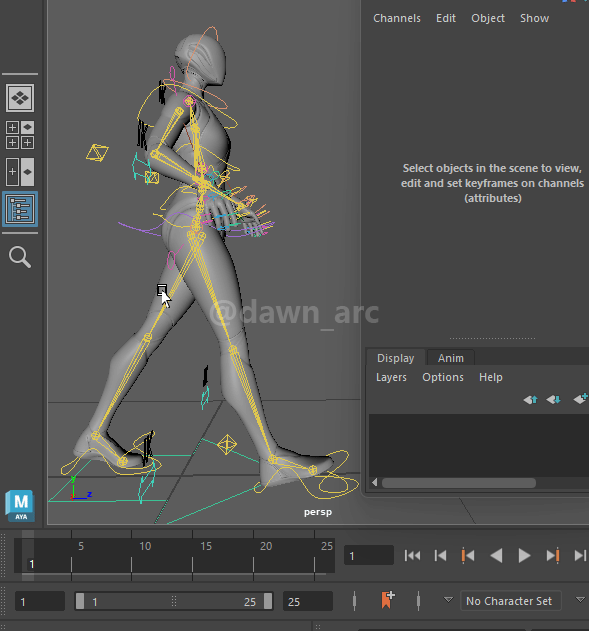Play animation forwards
This screenshot has width=589, height=631.
(524, 556)
